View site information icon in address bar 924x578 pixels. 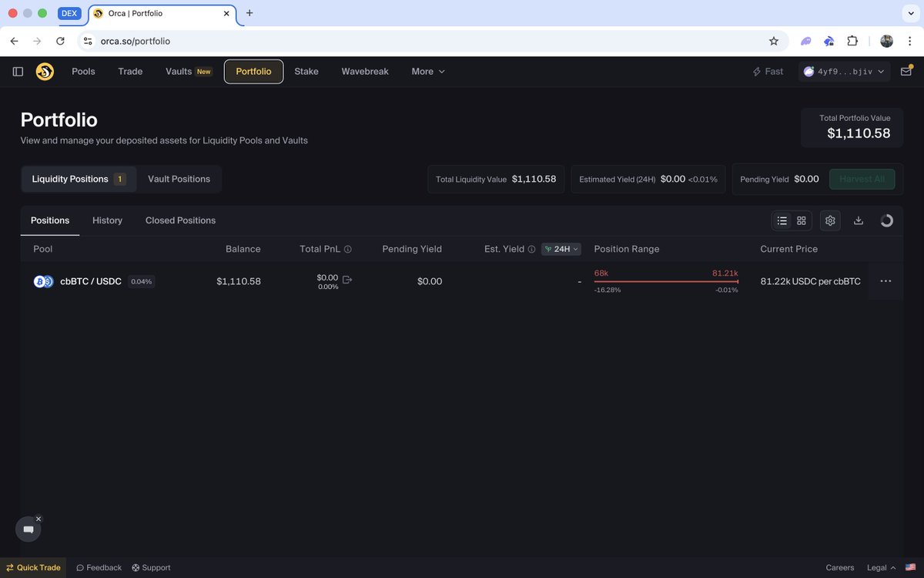point(88,41)
